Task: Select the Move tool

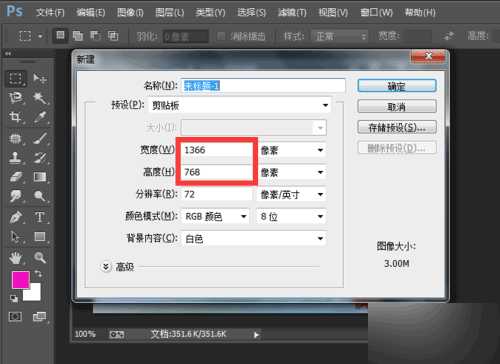Action: point(40,79)
